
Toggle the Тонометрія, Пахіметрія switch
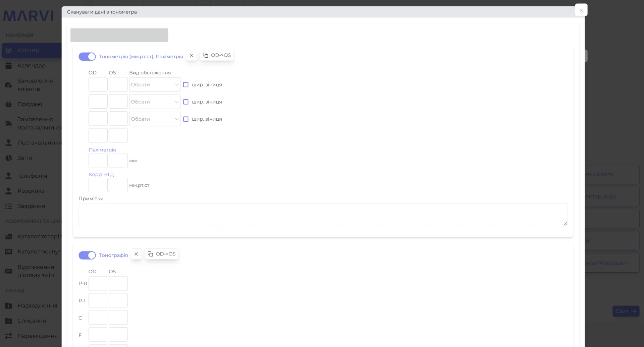87,57
